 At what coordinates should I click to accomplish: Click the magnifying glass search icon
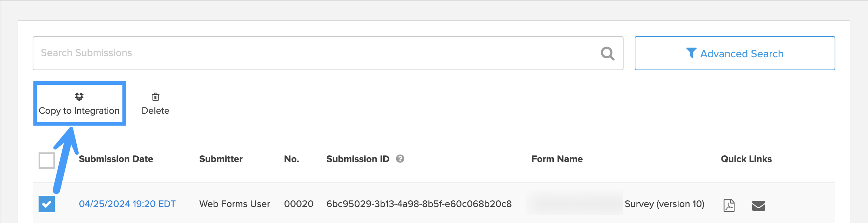607,53
